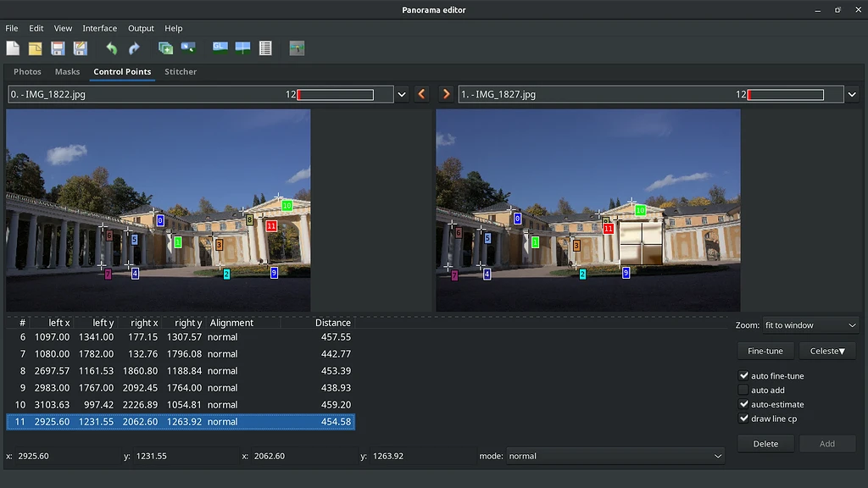Open a project with the folder icon

click(36, 48)
